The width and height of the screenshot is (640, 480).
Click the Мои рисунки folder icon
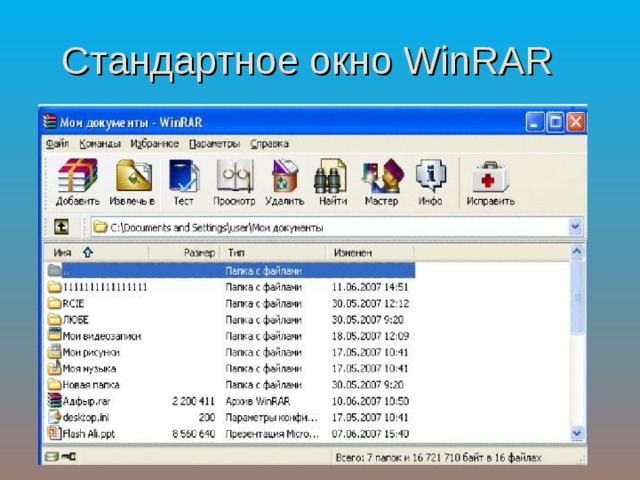[x=54, y=352]
